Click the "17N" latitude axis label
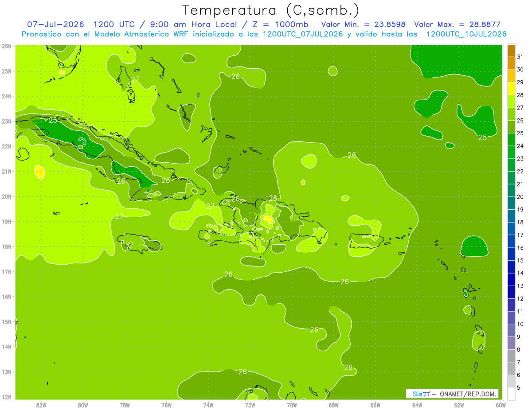Screen dimensions: 532x411 [x=6, y=271]
